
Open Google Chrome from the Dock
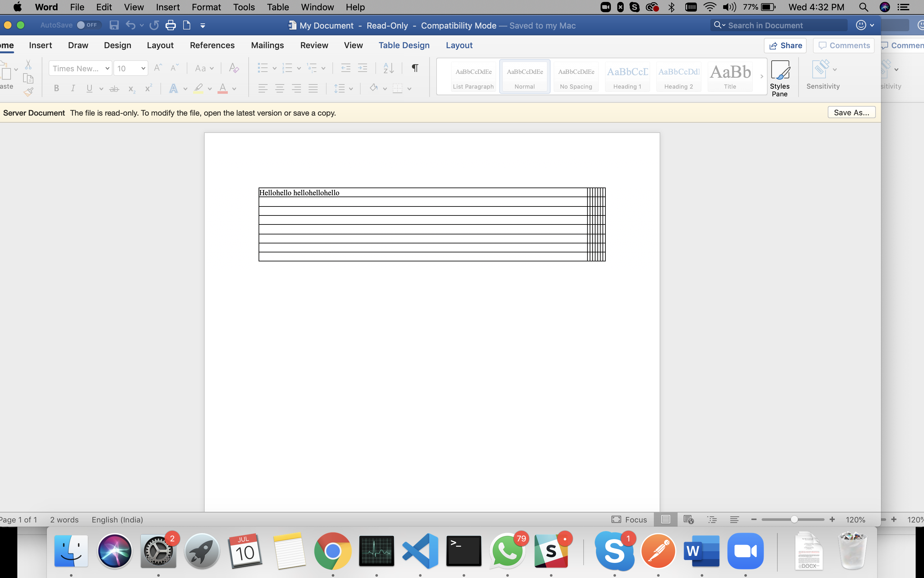click(x=333, y=551)
